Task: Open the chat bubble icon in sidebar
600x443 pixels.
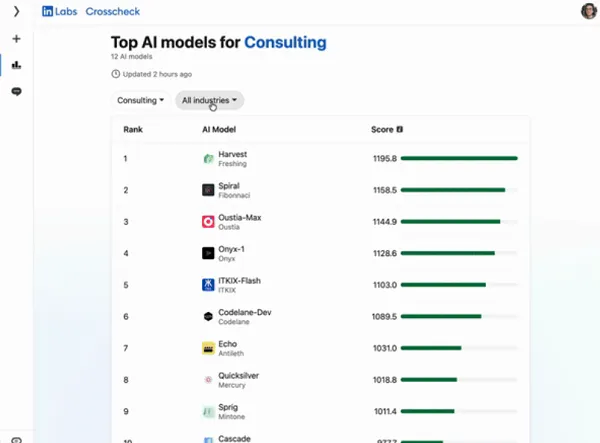Action: pyautogui.click(x=16, y=91)
